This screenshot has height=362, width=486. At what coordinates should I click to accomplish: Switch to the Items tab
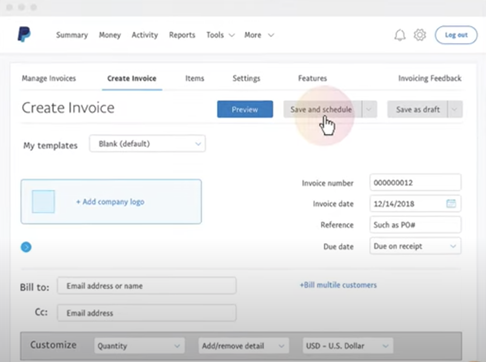pyautogui.click(x=195, y=78)
